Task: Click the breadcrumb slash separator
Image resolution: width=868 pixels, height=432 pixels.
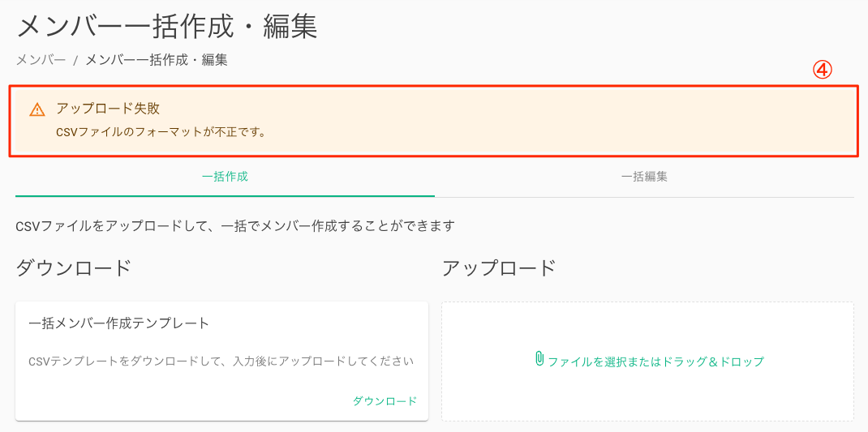Action: [x=75, y=60]
